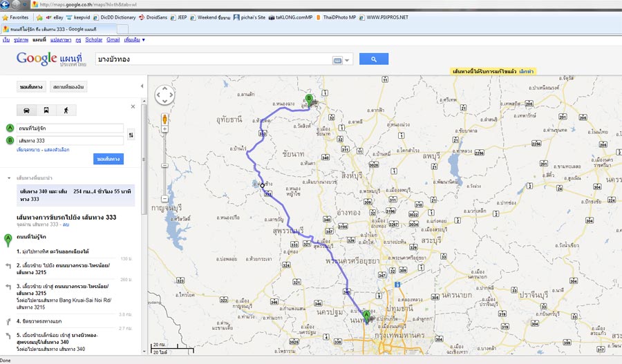This screenshot has height=364, width=622.
Task: Open the เพิ่มเติม menu in top bar
Action: [x=134, y=40]
